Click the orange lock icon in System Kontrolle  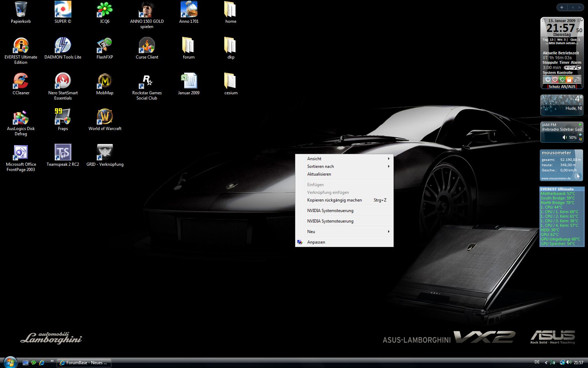(x=569, y=80)
